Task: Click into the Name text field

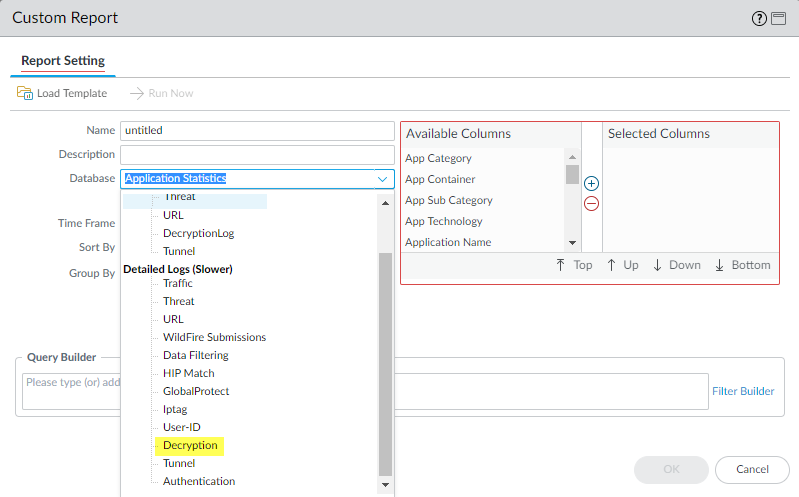Action: coord(257,131)
